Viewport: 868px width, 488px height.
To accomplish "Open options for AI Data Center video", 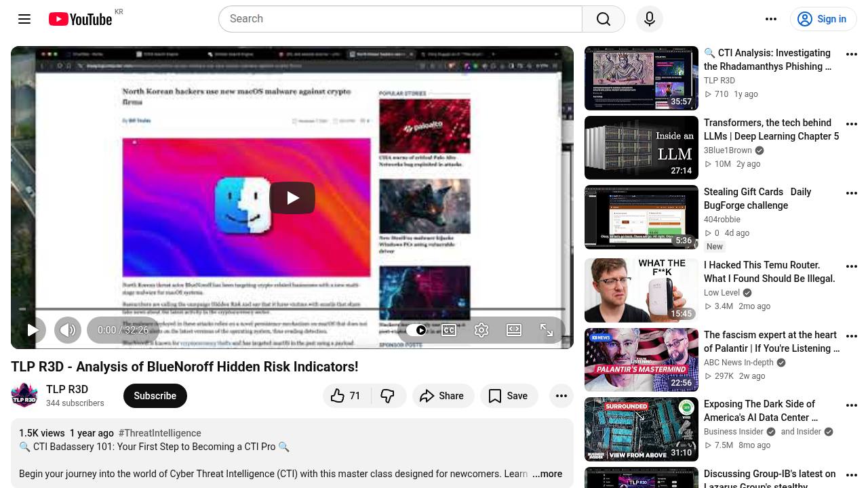I will (852, 405).
